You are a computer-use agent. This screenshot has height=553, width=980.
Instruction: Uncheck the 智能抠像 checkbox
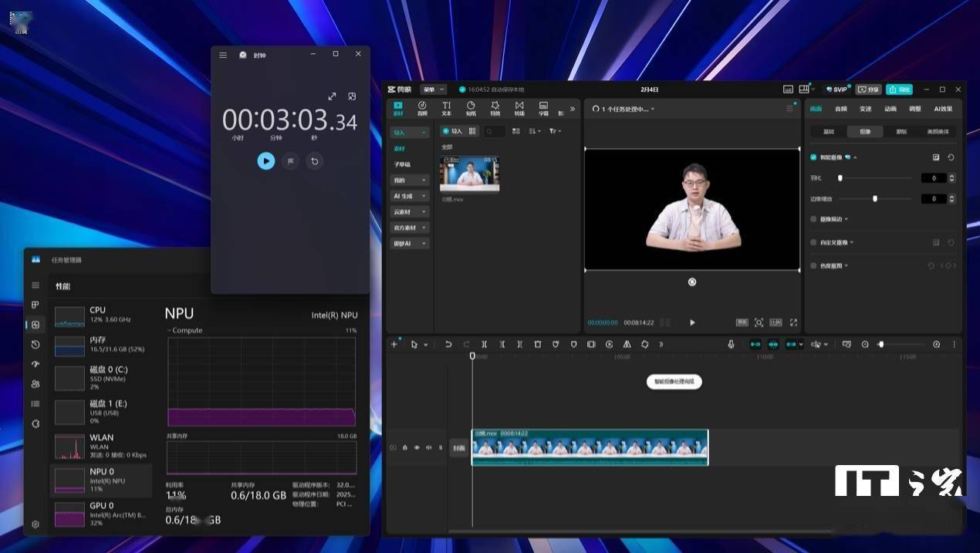tap(813, 157)
